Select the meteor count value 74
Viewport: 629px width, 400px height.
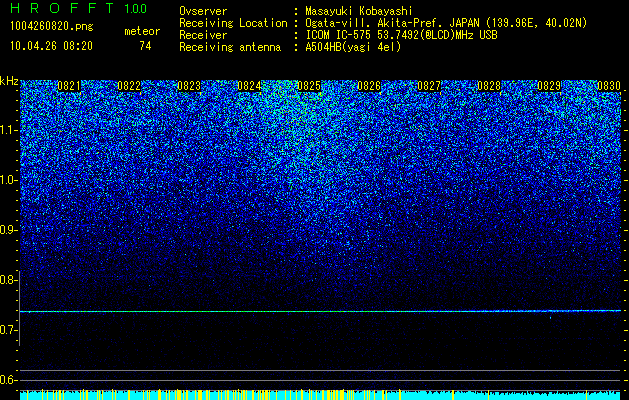[145, 46]
